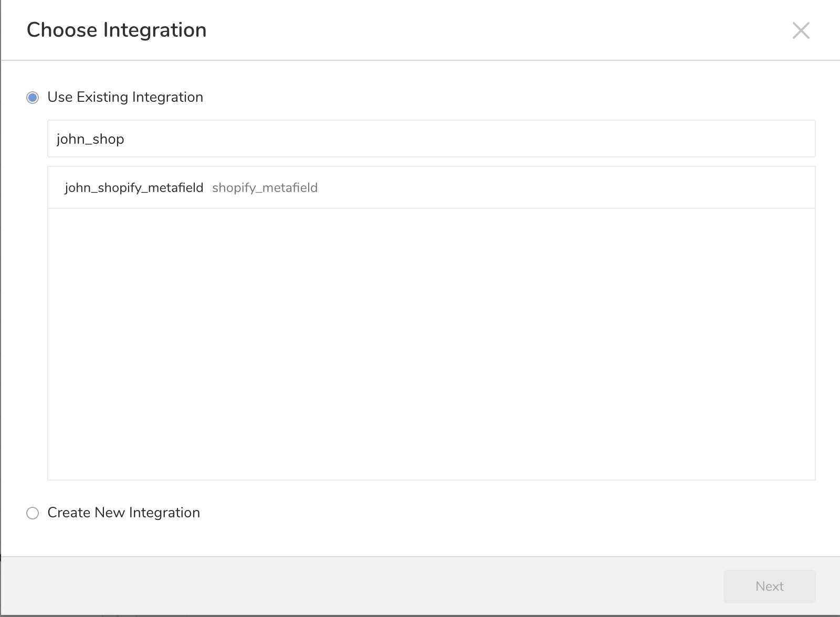Click the "Use Existing Integration" label text

pos(125,97)
